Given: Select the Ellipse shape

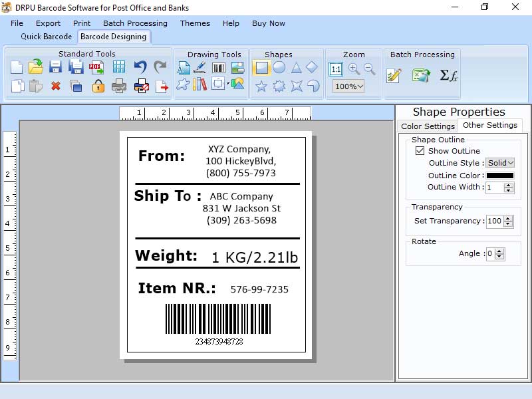Looking at the screenshot, I should click(x=279, y=67).
